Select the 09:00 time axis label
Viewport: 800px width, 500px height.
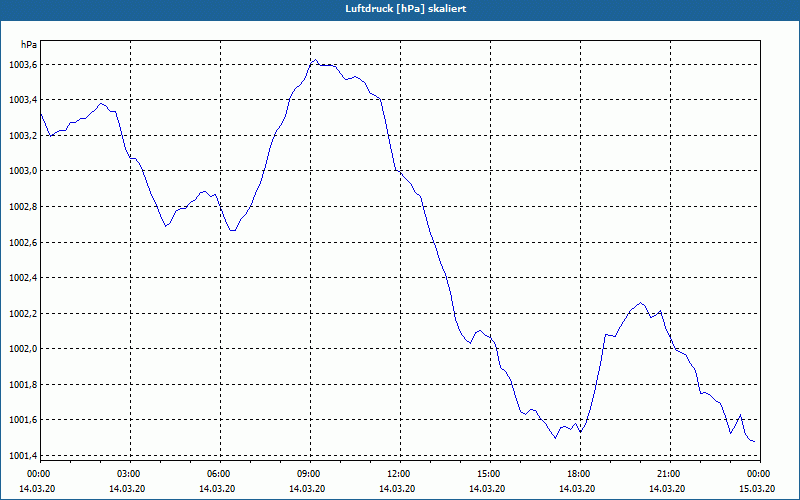[311, 474]
